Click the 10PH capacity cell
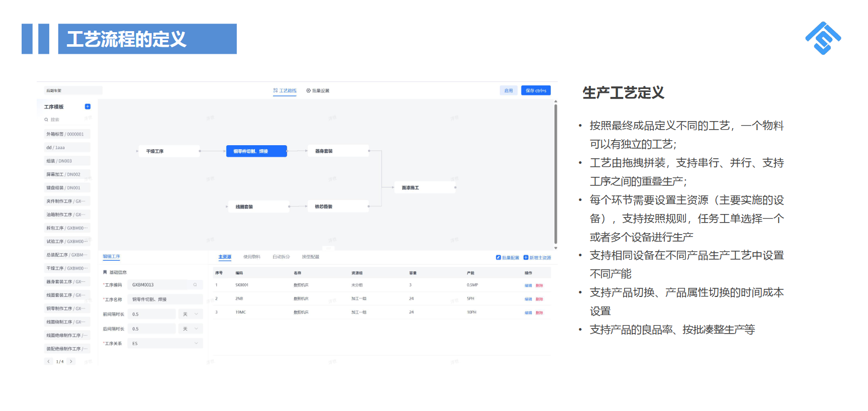The width and height of the screenshot is (868, 411). (471, 312)
